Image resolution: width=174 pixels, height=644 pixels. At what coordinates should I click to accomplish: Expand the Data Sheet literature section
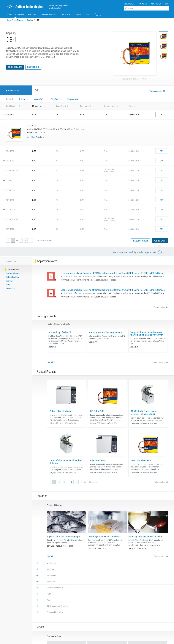coord(37,576)
